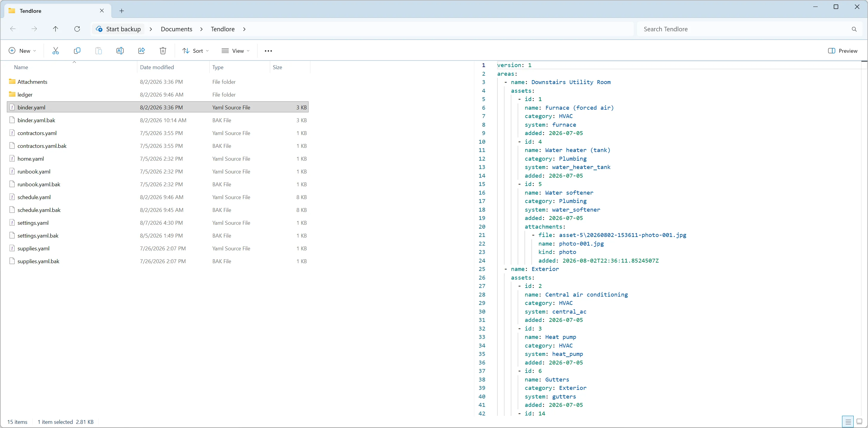This screenshot has width=868, height=428.
Task: Go up one folder level
Action: (x=56, y=29)
